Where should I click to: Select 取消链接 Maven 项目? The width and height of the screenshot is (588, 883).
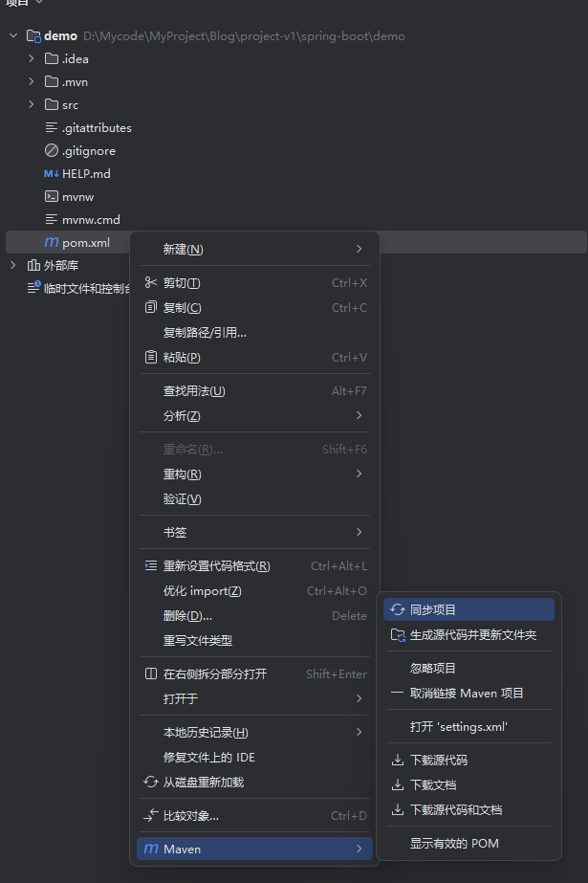[467, 694]
